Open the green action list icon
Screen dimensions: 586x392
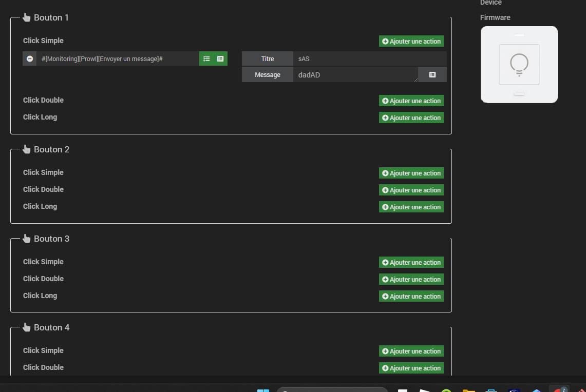[x=206, y=58]
